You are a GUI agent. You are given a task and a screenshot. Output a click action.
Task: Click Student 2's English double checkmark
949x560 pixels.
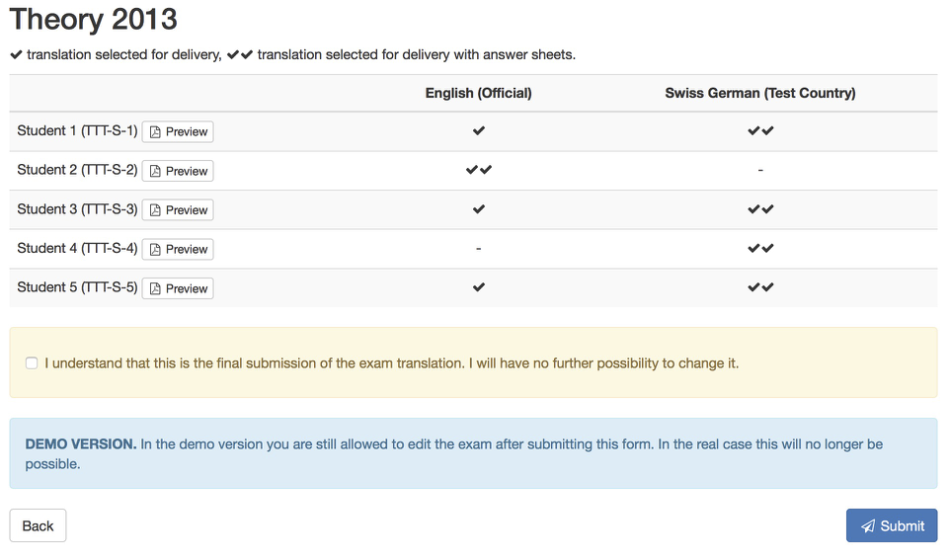pos(479,170)
